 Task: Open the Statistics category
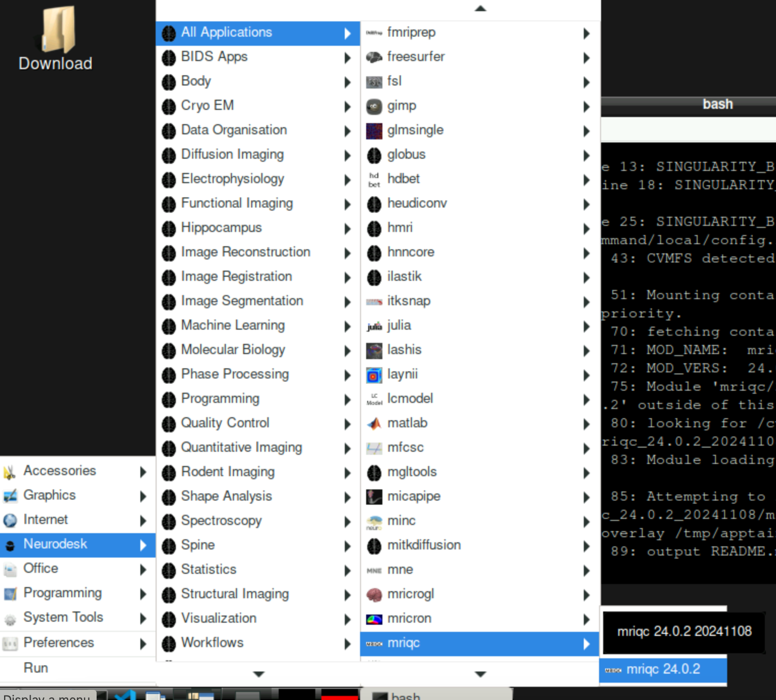tap(258, 570)
